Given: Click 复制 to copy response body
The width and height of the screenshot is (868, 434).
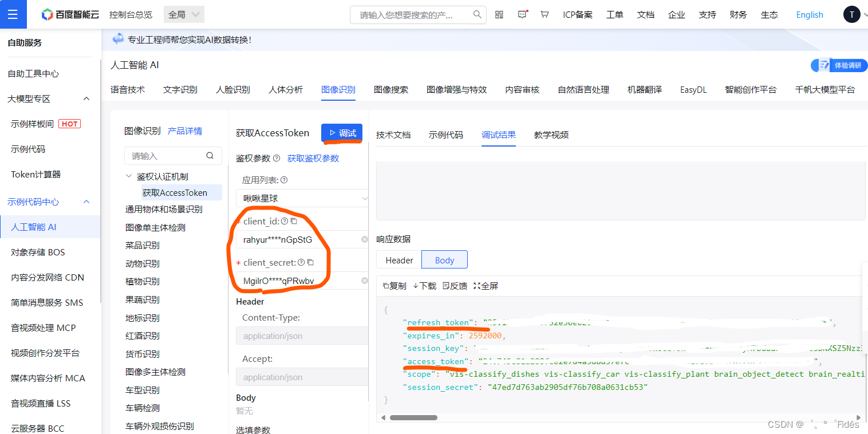Looking at the screenshot, I should 394,286.
